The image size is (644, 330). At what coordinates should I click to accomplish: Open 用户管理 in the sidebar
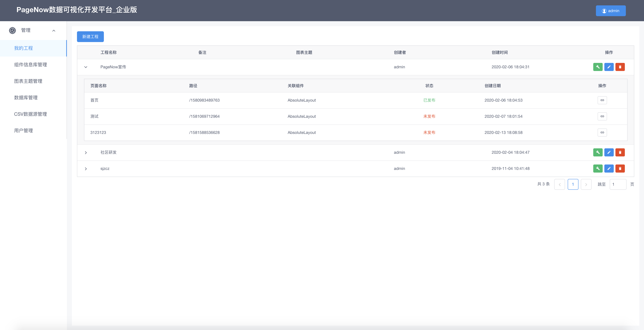33,131
